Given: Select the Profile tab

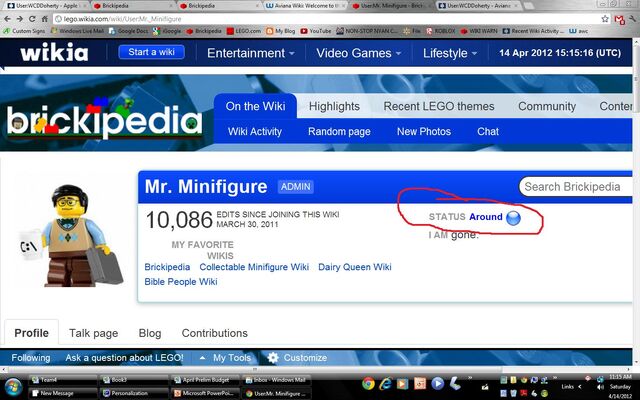Looking at the screenshot, I should point(31,333).
